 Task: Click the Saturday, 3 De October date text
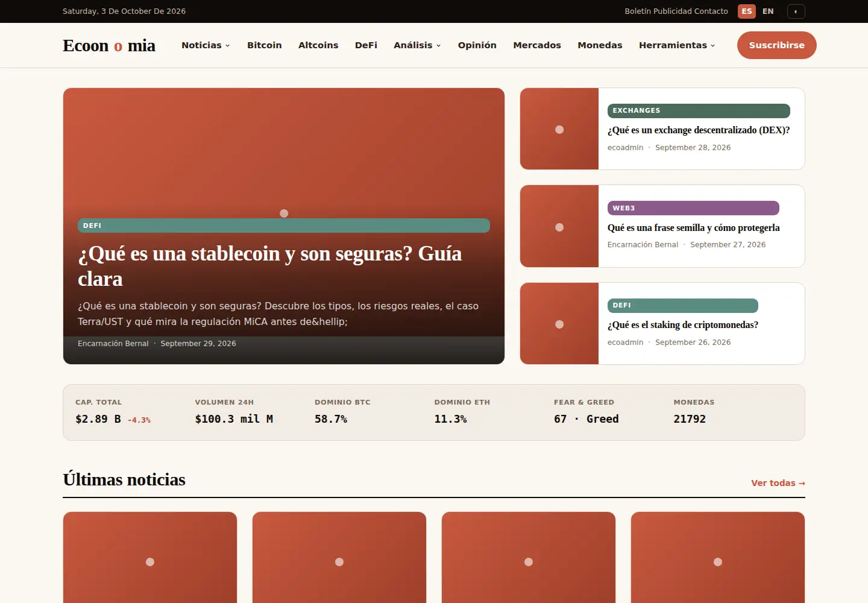(x=124, y=11)
